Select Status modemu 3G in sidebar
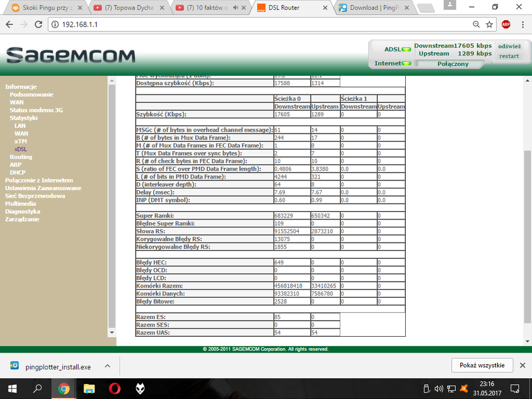The width and height of the screenshot is (532, 399). pyautogui.click(x=36, y=110)
